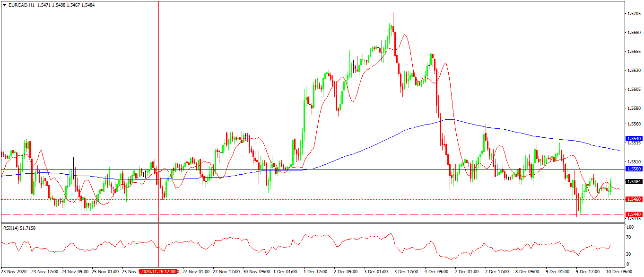
Task: Click the 1.5560 price scale label
Action: click(x=634, y=124)
